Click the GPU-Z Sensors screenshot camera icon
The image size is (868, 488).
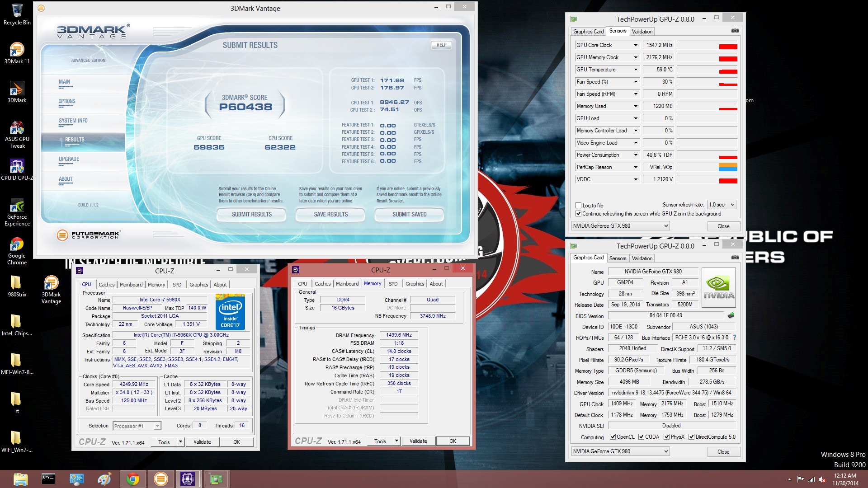tap(735, 31)
